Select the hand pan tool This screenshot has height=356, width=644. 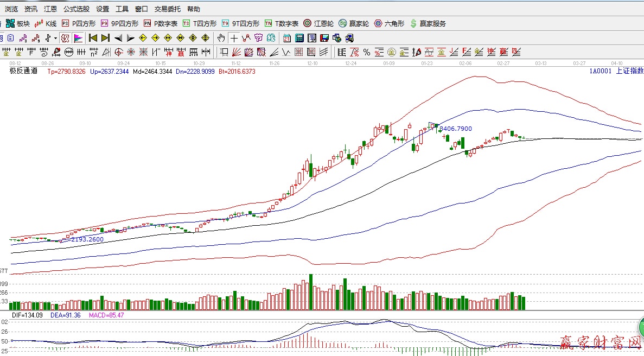[x=221, y=38]
